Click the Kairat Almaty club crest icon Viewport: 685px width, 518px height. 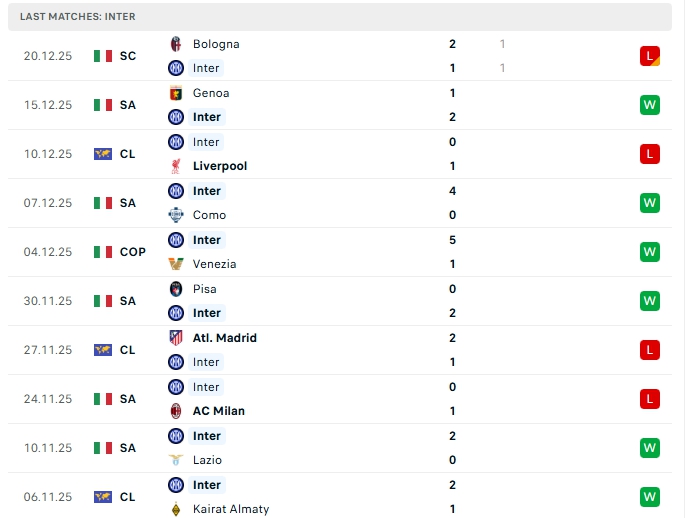coord(176,509)
